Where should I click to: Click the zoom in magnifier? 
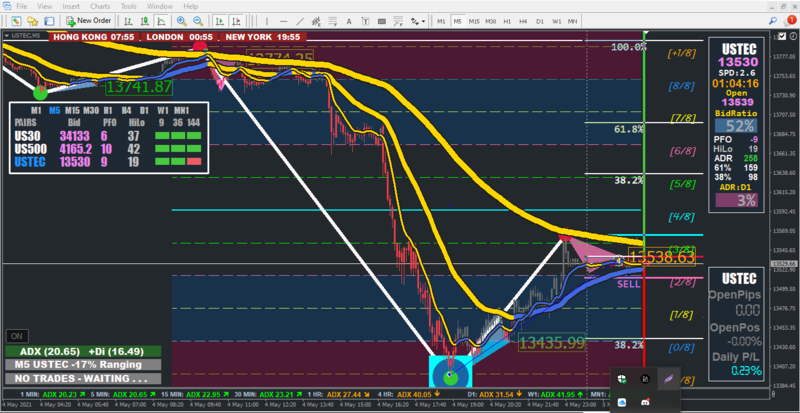[x=181, y=21]
